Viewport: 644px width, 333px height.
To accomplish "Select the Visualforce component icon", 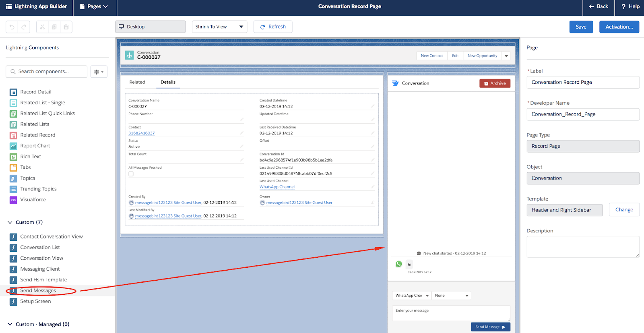I will (x=13, y=200).
